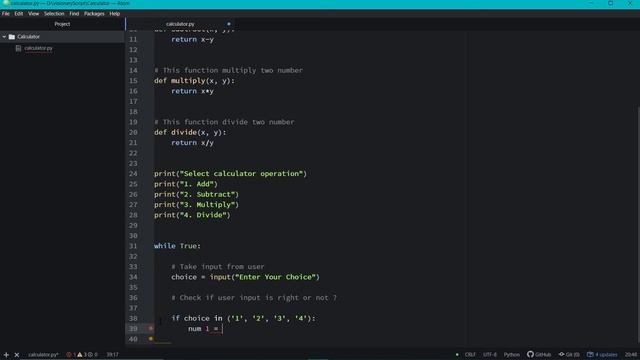640x360 pixels.
Task: Place cursor on 'def divide(x, y):' line
Action: pyautogui.click(x=190, y=132)
